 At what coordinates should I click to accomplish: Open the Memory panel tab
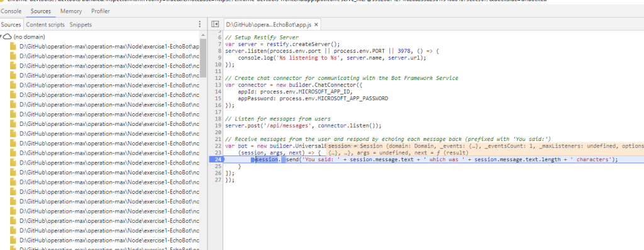(70, 11)
